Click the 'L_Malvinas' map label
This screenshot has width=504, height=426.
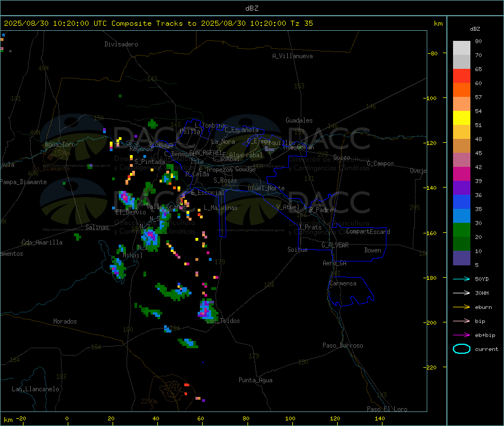[221, 208]
